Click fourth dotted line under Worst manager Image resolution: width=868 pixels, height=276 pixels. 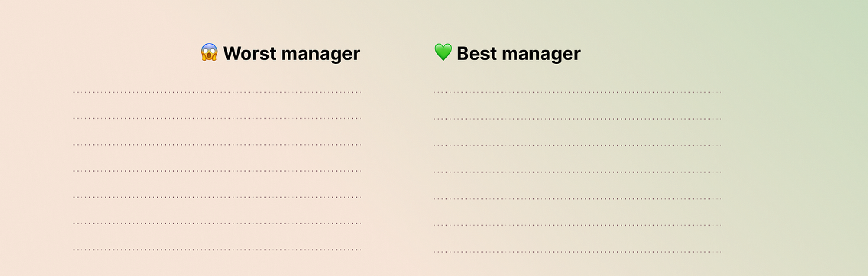tap(217, 171)
